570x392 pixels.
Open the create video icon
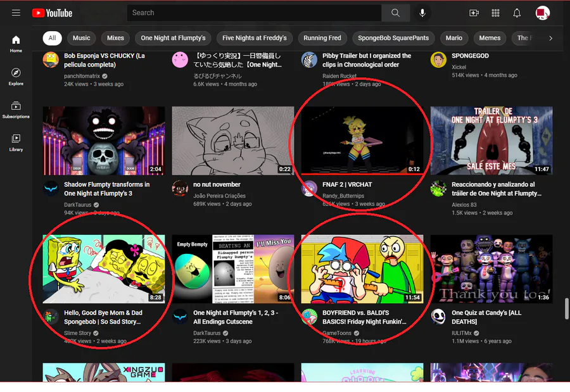click(474, 13)
